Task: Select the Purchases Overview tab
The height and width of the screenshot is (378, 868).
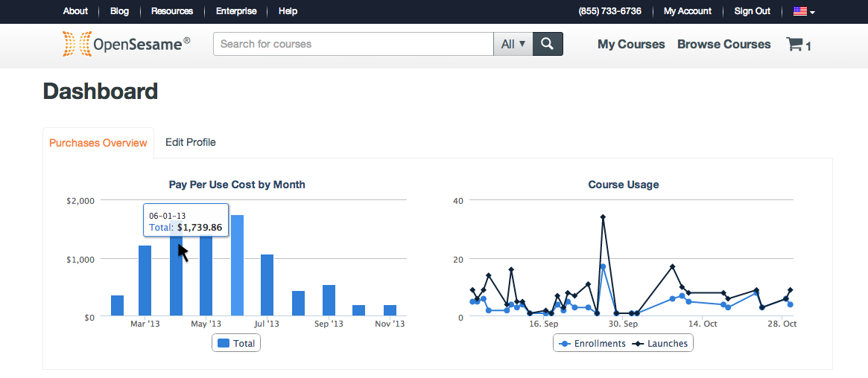Action: pos(98,143)
